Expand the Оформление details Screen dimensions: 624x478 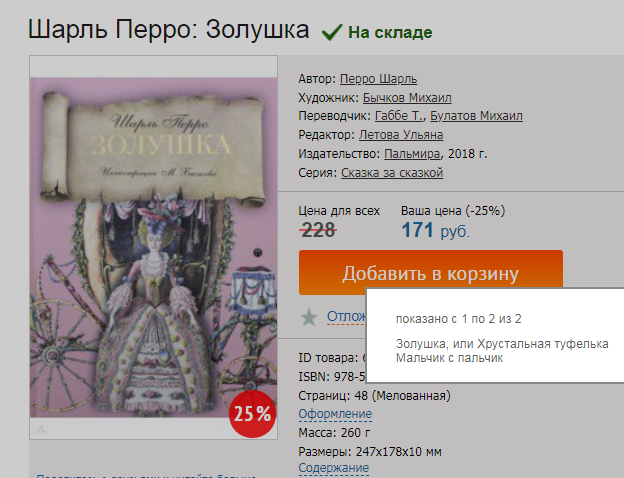(x=335, y=414)
